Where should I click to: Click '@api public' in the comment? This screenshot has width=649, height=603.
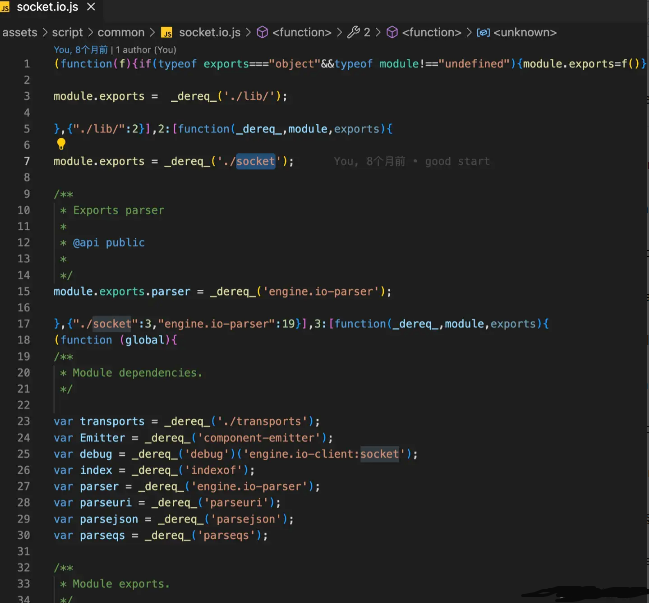(108, 243)
